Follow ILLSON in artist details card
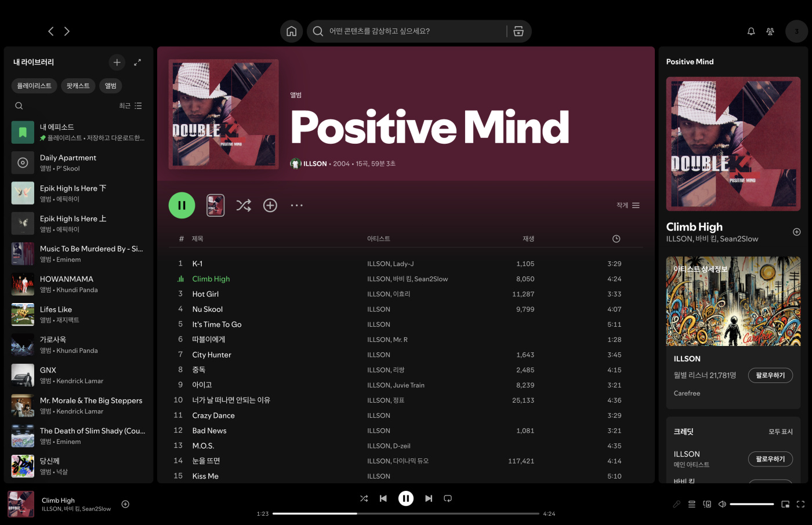812x525 pixels. 770,375
